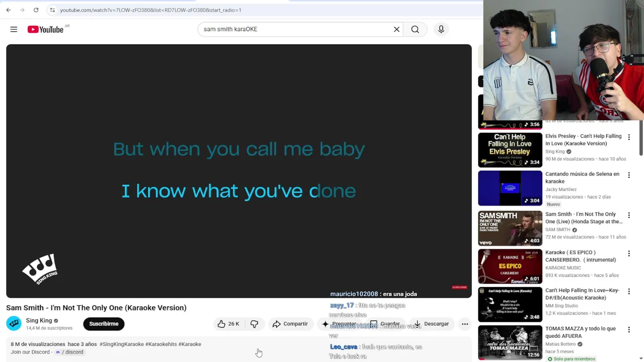Screen dimensions: 644x362
Task: Start voice search with microphone
Action: click(x=441, y=29)
